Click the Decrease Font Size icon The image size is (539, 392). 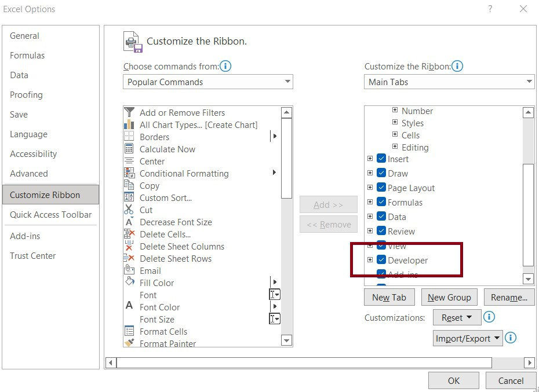129,222
